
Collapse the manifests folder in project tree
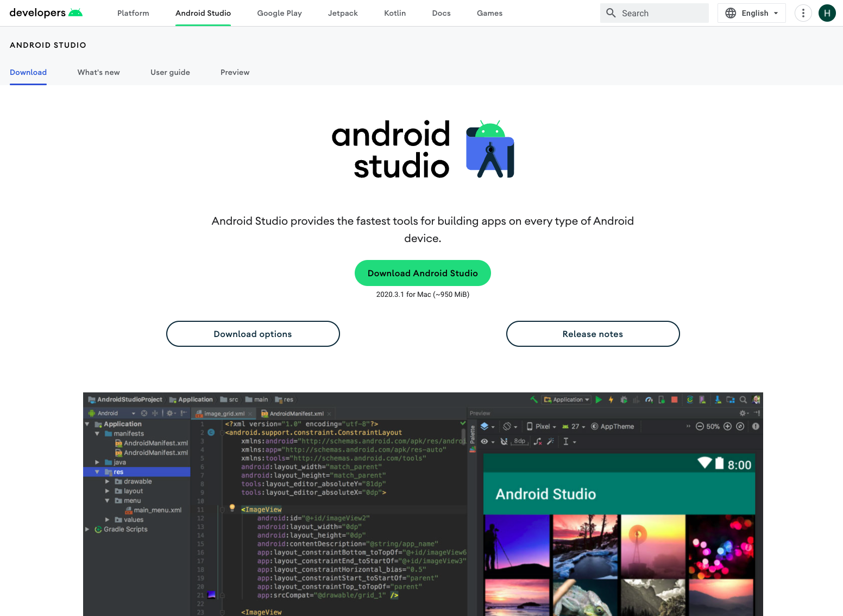coord(97,434)
